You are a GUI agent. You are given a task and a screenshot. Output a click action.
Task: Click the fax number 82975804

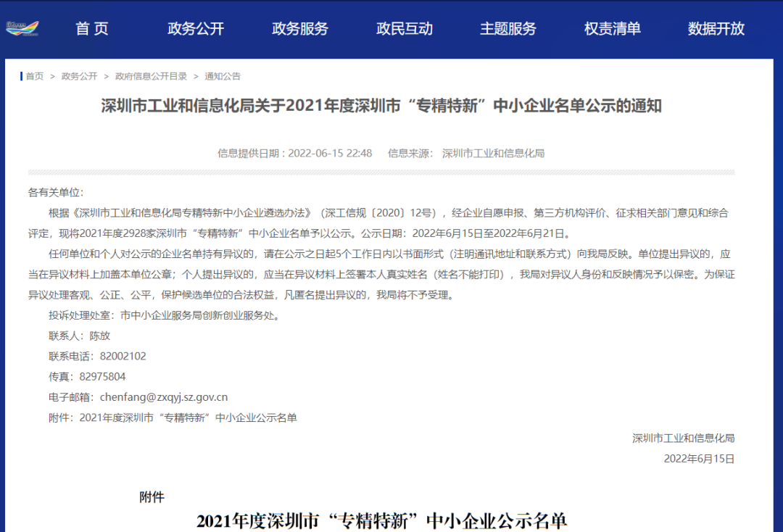(103, 377)
